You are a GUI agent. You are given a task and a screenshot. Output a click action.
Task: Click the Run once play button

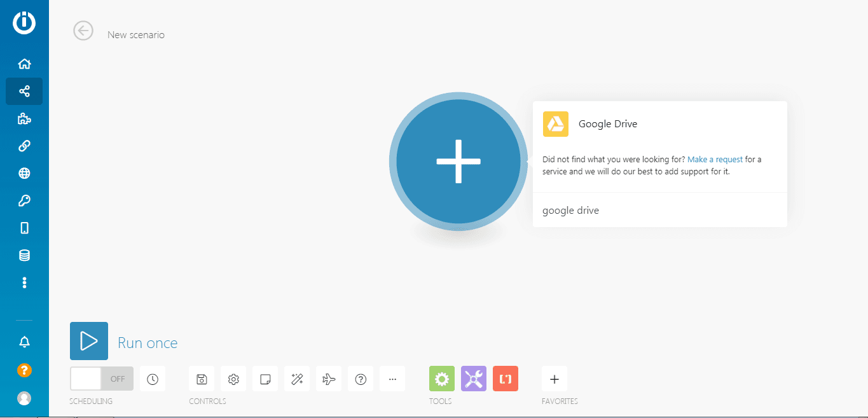tap(89, 341)
